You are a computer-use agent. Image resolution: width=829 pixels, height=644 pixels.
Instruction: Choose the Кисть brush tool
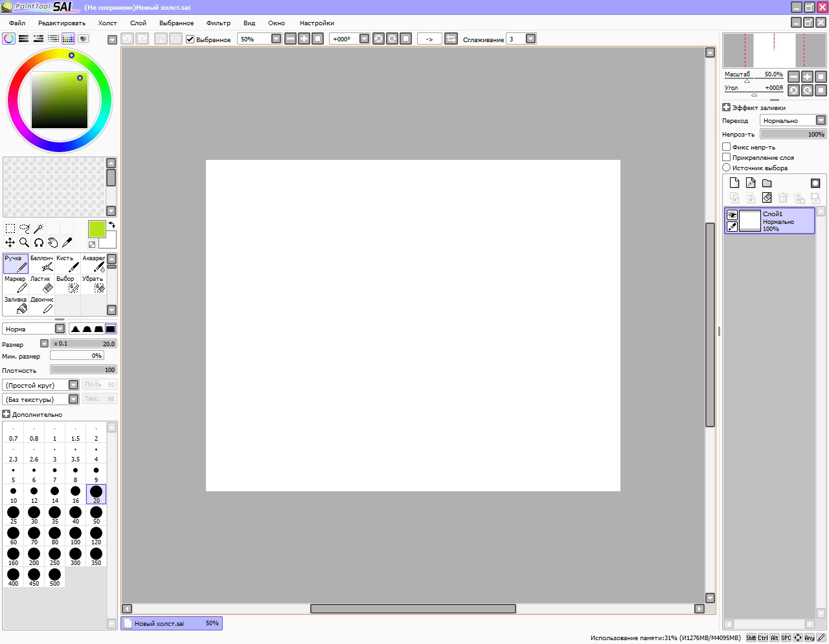point(67,263)
